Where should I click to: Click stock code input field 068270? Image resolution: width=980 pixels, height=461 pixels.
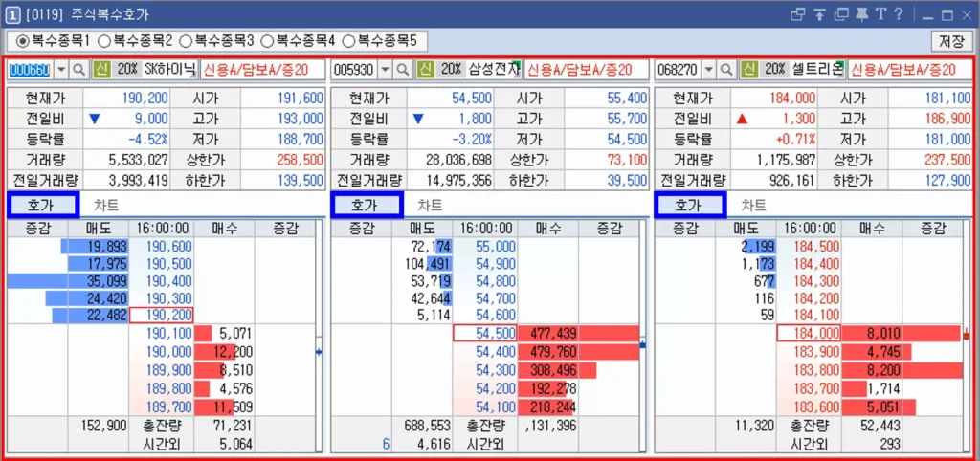coord(679,69)
